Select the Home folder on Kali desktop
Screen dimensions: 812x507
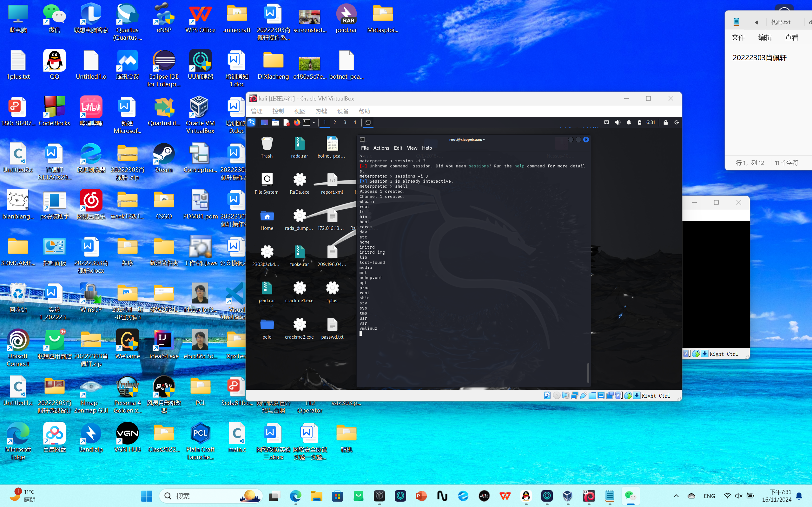(267, 220)
